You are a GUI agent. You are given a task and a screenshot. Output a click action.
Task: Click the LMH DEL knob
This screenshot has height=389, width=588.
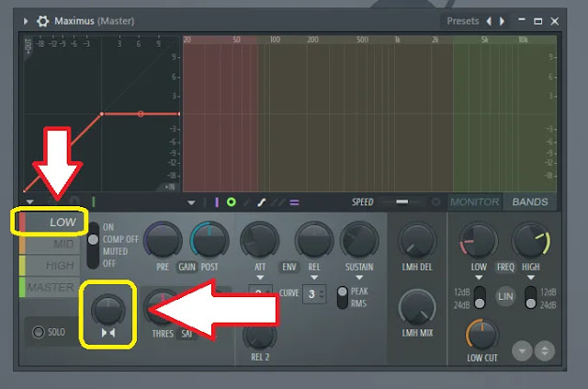click(417, 241)
